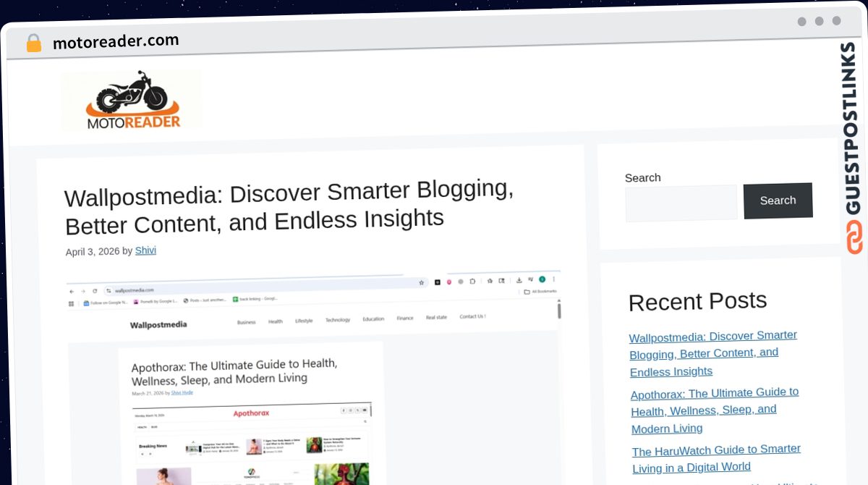
Task: Select Education in Wallpostmedia nav menu
Action: 373,319
